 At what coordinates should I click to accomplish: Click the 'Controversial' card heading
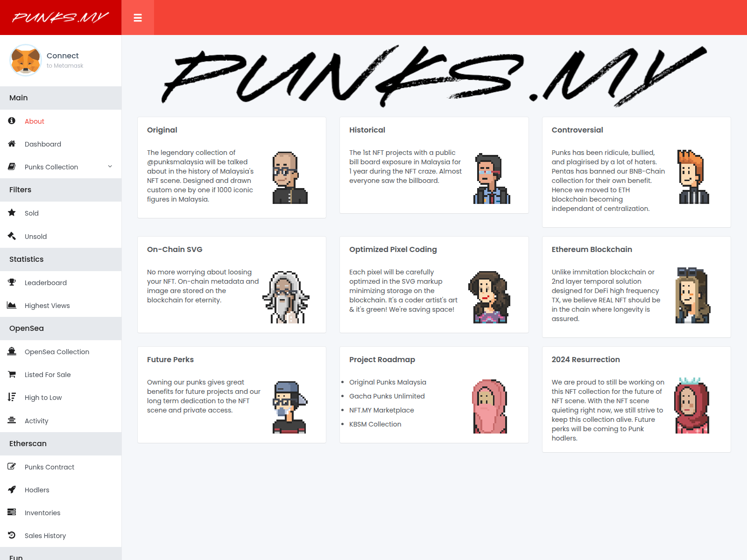coord(577,130)
